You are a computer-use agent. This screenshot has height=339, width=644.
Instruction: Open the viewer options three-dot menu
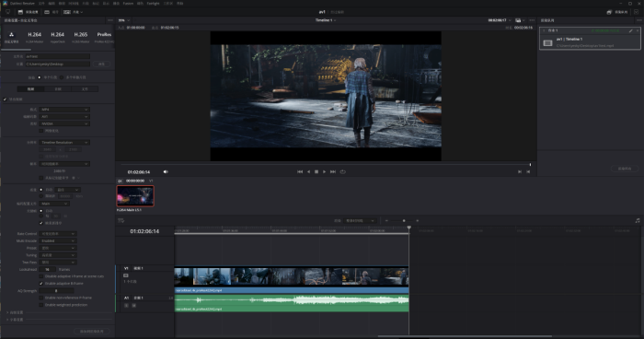[x=532, y=20]
